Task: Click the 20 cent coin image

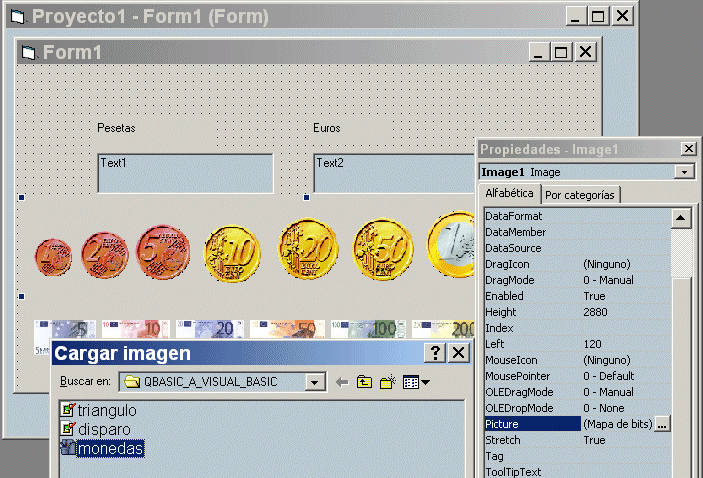Action: (x=308, y=249)
